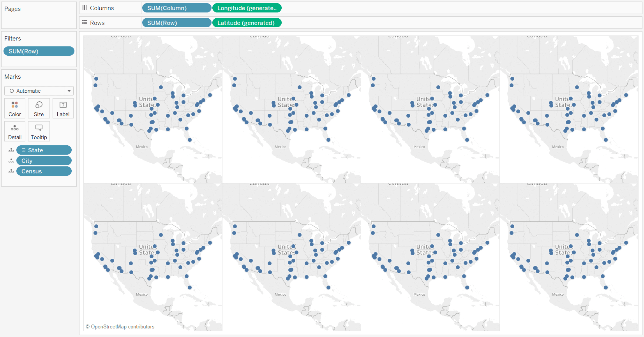Viewport: 644px width, 337px height.
Task: Open the Label marks card
Action: click(63, 108)
